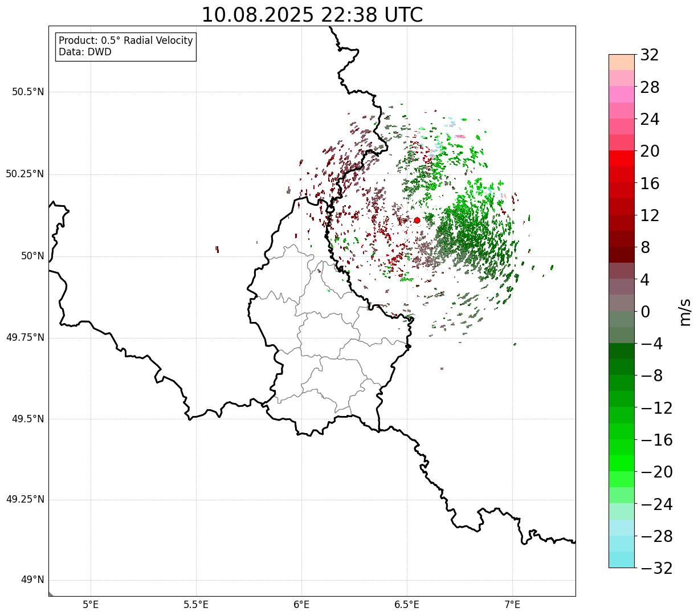Viewport: 698px width, 616px height.
Task: Click the 5.5°E longitude label
Action: pos(196,605)
